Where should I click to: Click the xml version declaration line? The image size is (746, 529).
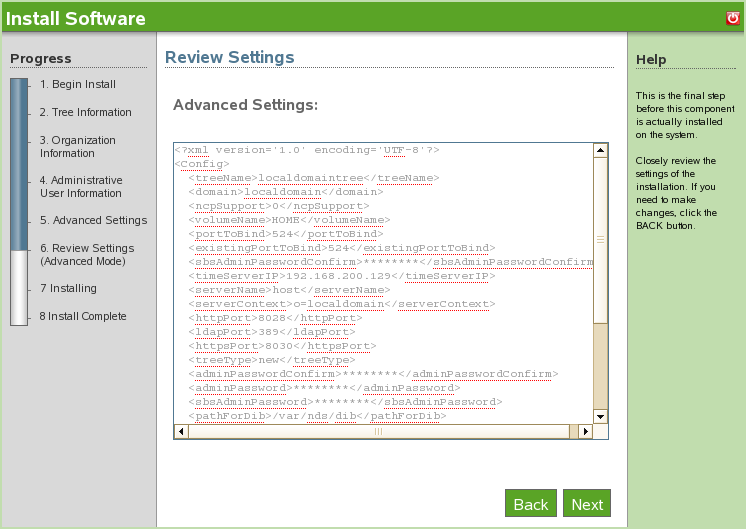coord(307,150)
